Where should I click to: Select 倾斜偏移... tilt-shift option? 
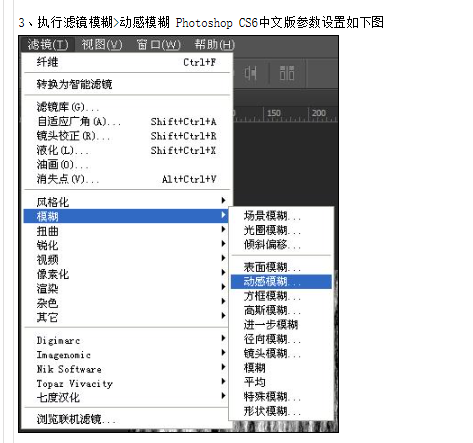[281, 245]
